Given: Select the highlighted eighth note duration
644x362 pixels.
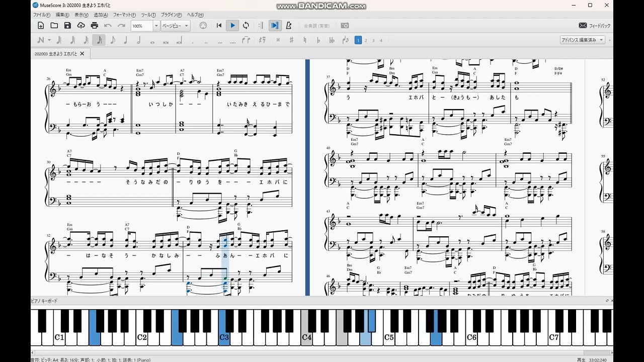Looking at the screenshot, I should coord(99,40).
